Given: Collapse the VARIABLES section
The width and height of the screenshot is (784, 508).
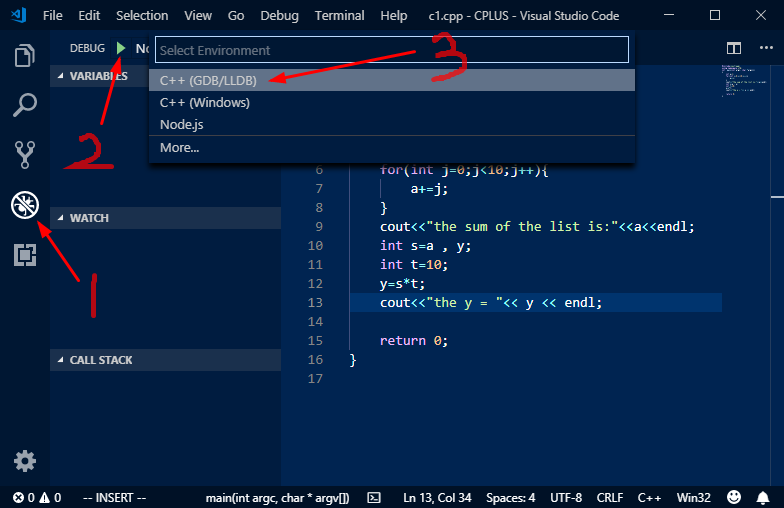Looking at the screenshot, I should (100, 76).
